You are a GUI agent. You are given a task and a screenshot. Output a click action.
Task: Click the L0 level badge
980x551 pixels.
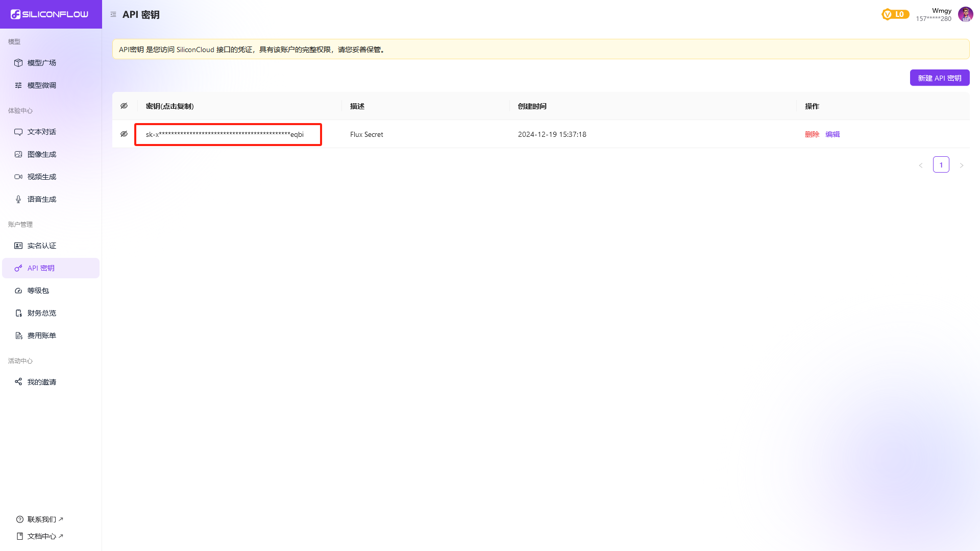895,14
